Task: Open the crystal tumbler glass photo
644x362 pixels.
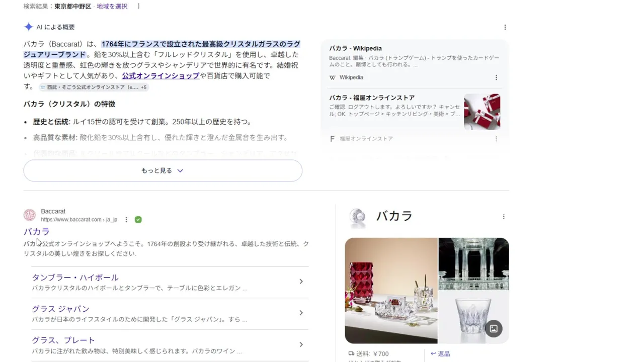Action: 474,317
